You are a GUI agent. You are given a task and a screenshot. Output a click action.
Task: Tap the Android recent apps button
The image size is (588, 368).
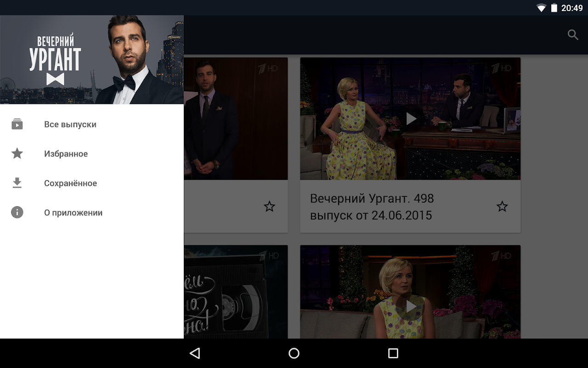[x=393, y=353]
